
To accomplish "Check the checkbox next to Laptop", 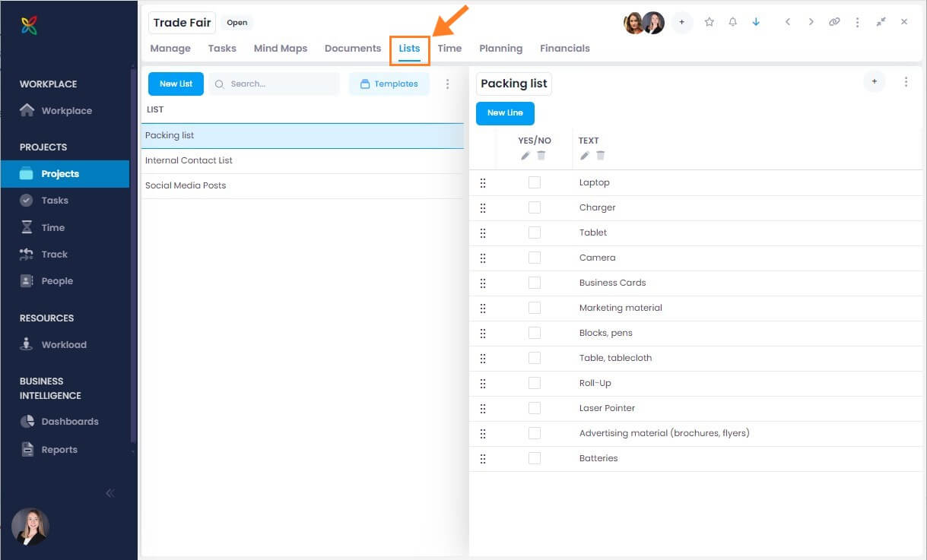I will (535, 182).
